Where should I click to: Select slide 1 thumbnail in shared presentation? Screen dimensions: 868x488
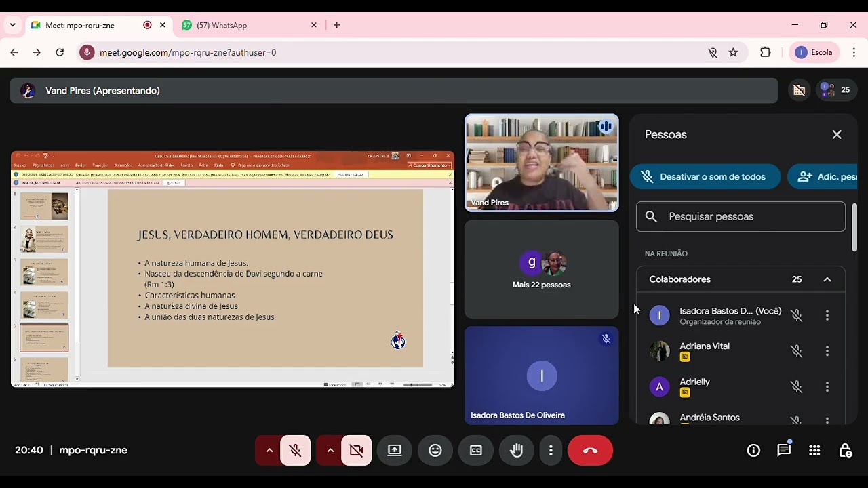pyautogui.click(x=44, y=206)
